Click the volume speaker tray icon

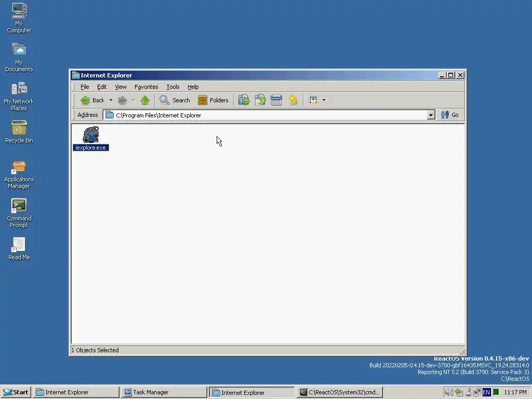pos(448,393)
